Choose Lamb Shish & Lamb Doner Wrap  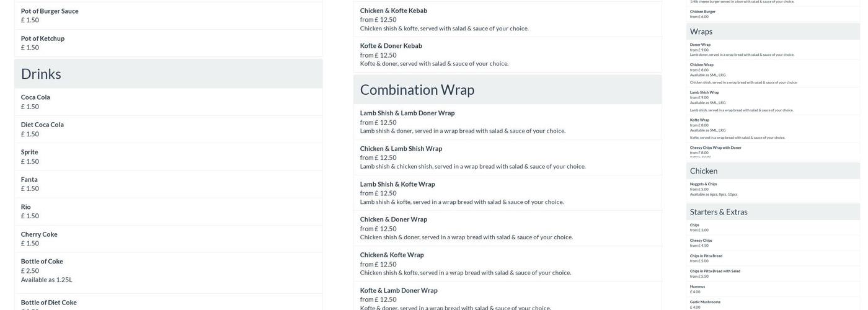(507, 122)
